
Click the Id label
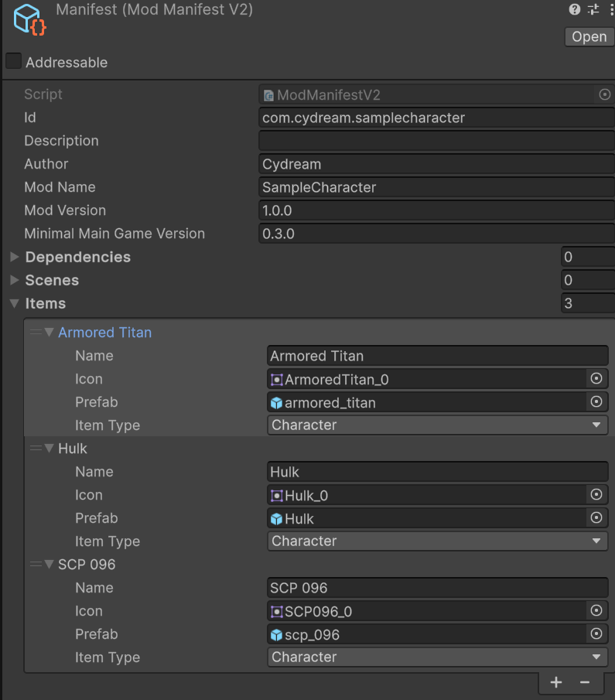pos(30,118)
